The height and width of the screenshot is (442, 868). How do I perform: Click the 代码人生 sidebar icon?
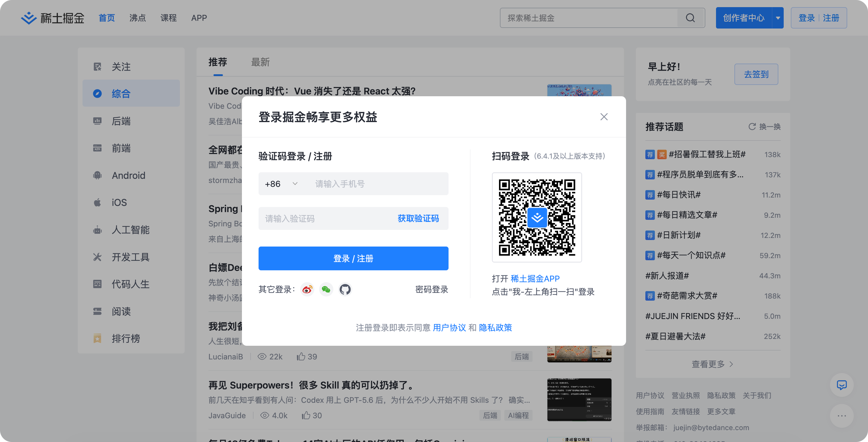(x=97, y=284)
